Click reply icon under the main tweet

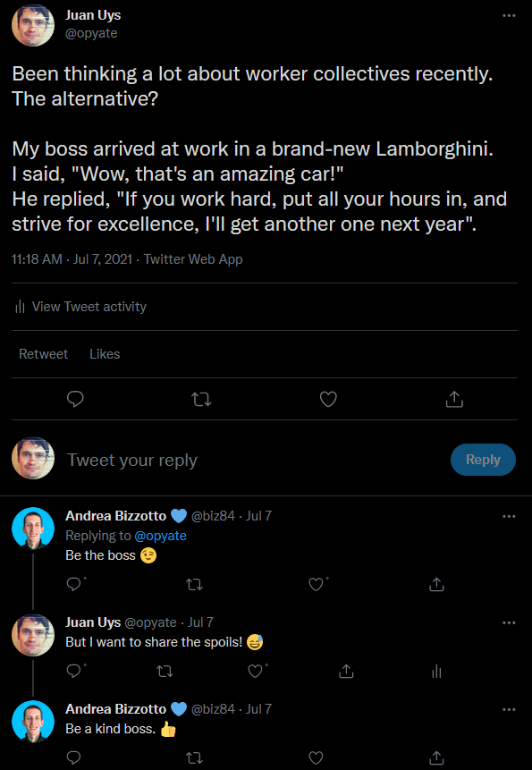75,399
